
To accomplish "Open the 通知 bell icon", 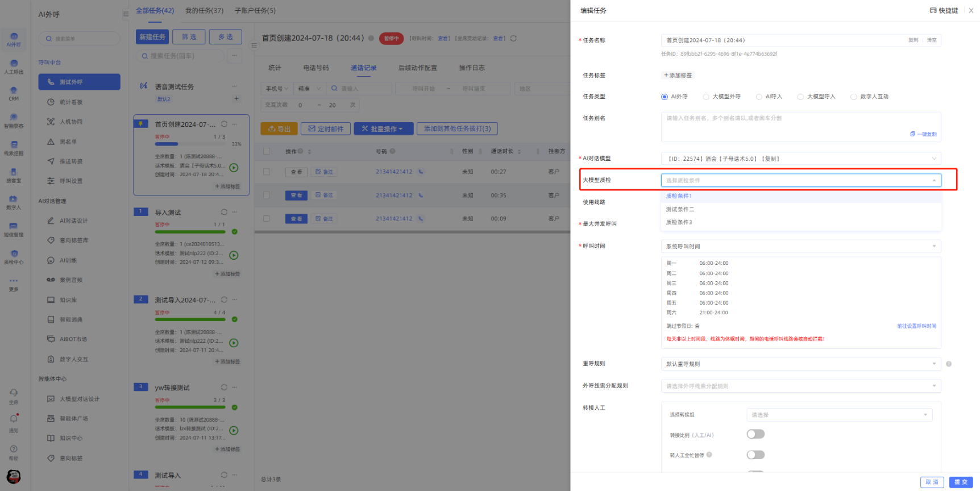I will tap(14, 419).
